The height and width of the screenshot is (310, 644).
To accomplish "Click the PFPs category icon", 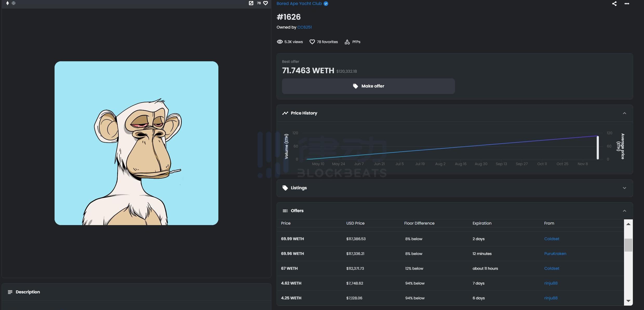I will point(347,42).
